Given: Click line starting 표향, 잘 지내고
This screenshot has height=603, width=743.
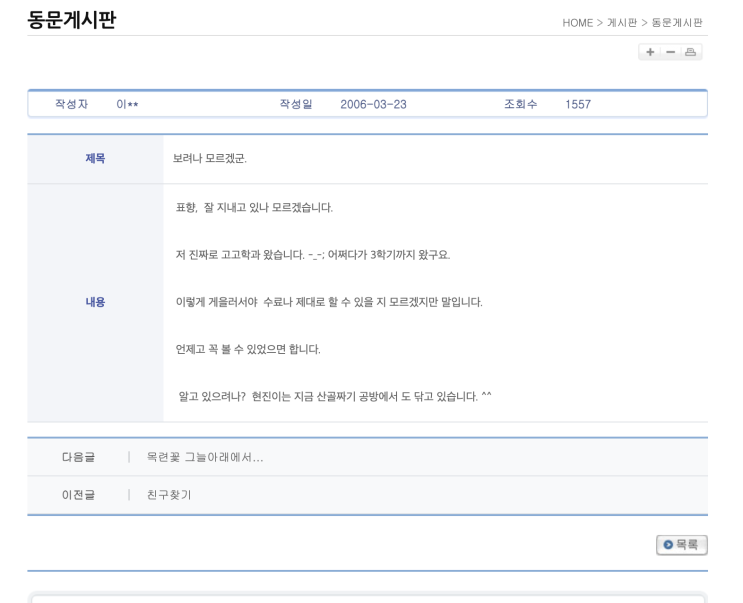Looking at the screenshot, I should pyautogui.click(x=254, y=207).
